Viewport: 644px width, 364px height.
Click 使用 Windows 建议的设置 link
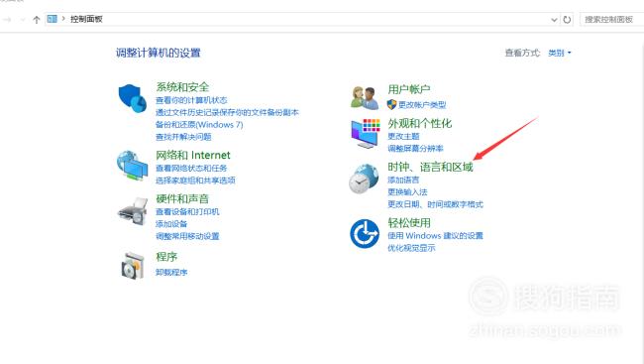click(x=435, y=236)
